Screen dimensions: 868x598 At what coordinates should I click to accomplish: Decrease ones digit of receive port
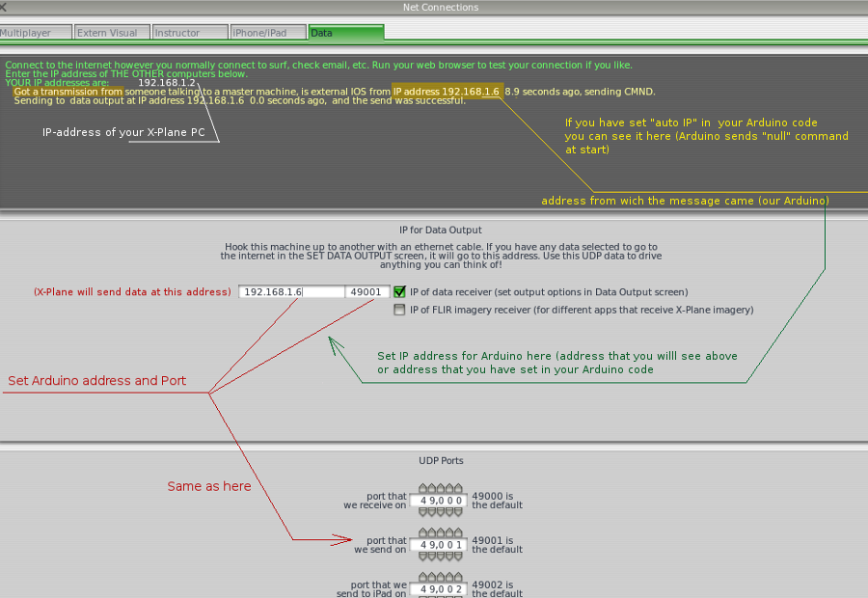tap(458, 512)
